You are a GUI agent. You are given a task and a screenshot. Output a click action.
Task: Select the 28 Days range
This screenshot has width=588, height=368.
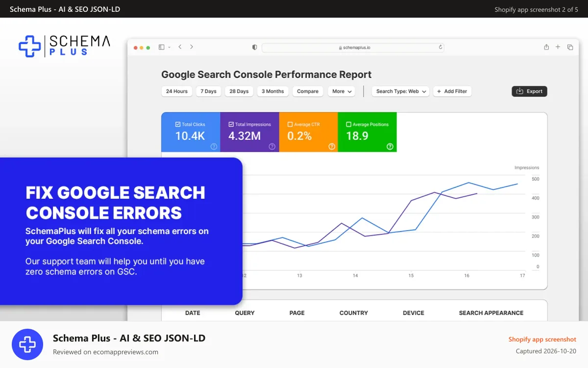[x=239, y=91]
